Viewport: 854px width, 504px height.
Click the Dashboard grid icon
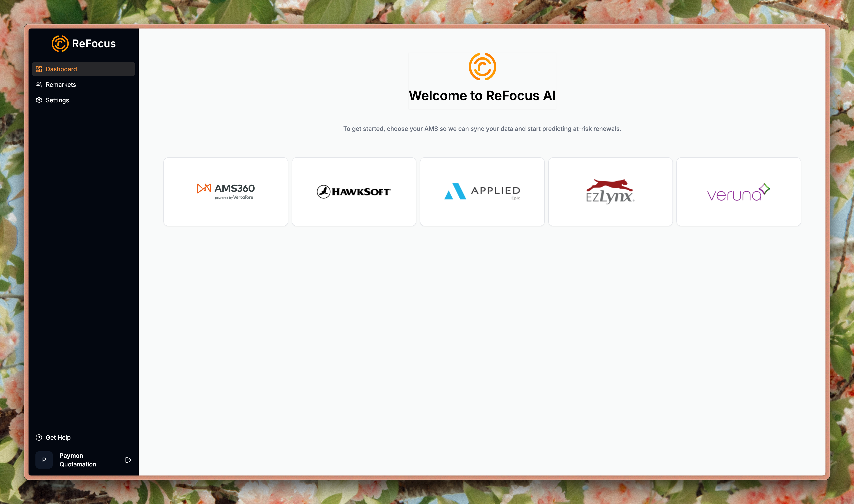[x=39, y=69]
